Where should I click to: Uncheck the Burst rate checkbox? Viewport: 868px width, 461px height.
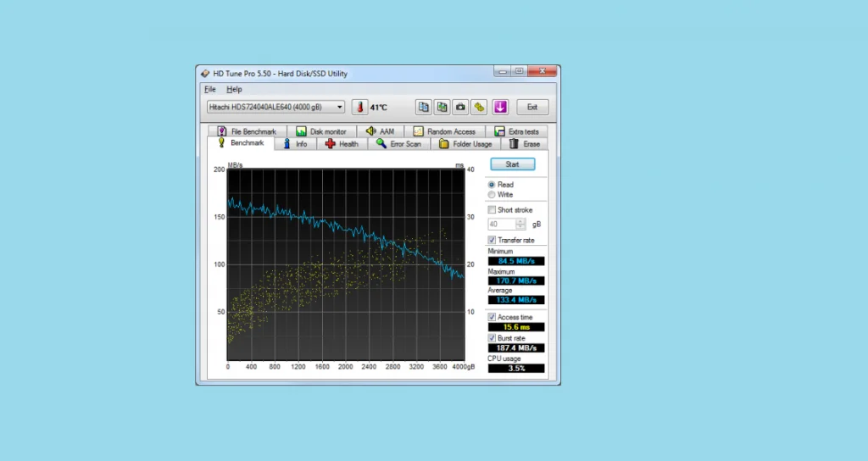click(x=492, y=337)
